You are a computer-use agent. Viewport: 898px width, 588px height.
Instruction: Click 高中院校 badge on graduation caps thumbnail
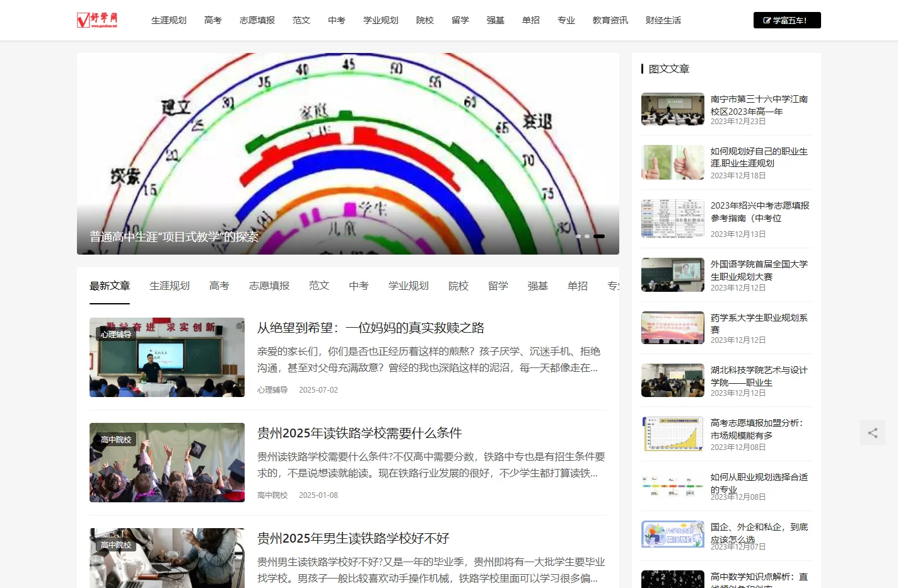click(x=116, y=439)
